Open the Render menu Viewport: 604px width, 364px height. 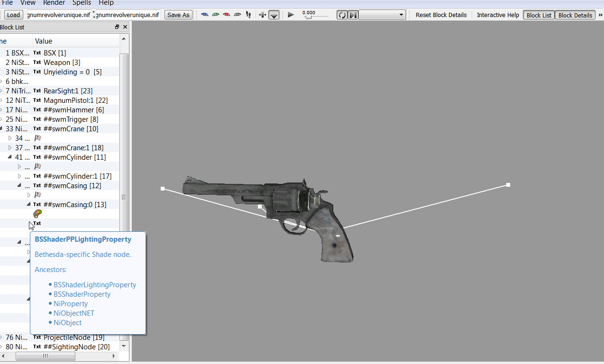coord(54,3)
